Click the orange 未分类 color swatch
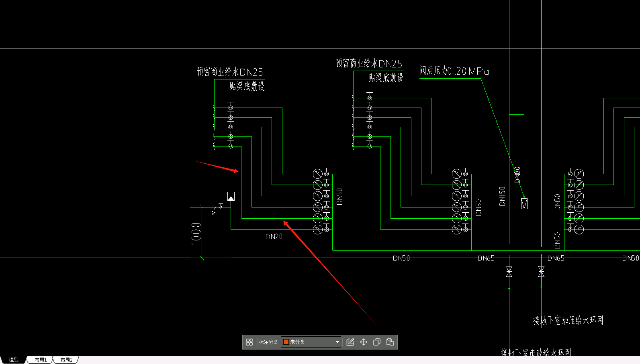640x364 pixels. 286,342
